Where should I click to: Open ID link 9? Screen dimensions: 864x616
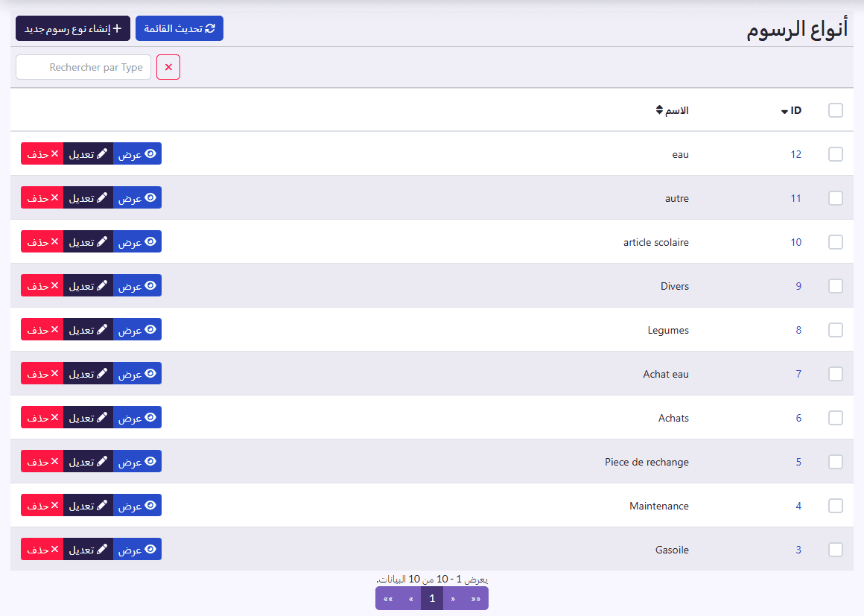[798, 286]
